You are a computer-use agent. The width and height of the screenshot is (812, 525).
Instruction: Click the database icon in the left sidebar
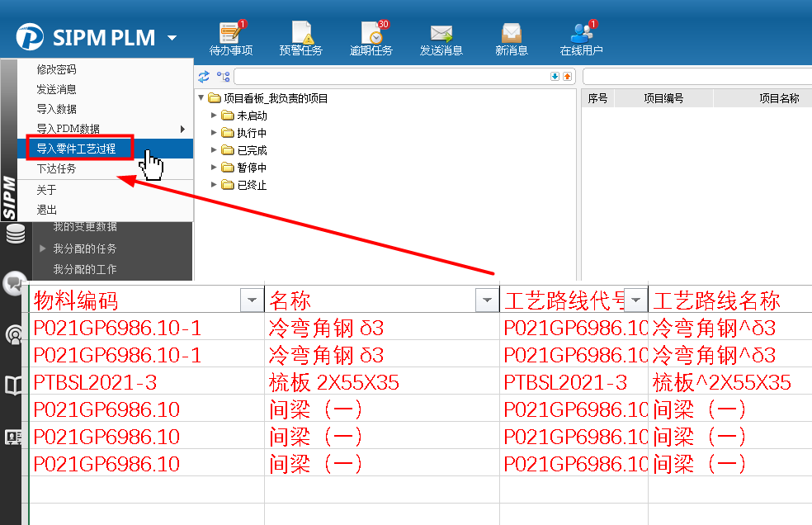pos(15,234)
